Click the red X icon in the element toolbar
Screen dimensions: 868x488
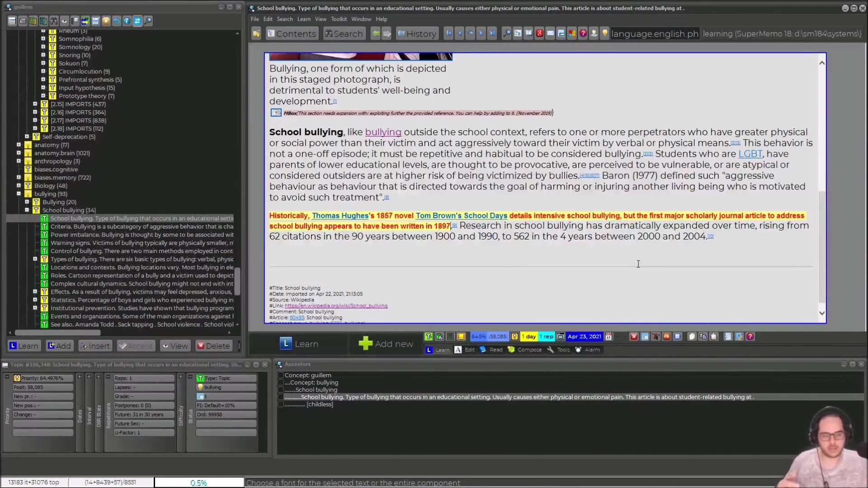tap(634, 337)
